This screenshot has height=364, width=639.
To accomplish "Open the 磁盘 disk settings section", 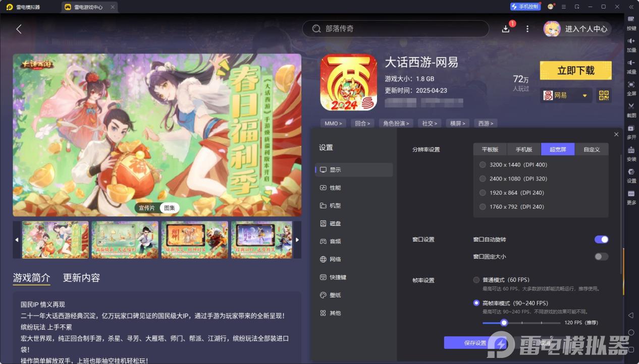I will 354,223.
